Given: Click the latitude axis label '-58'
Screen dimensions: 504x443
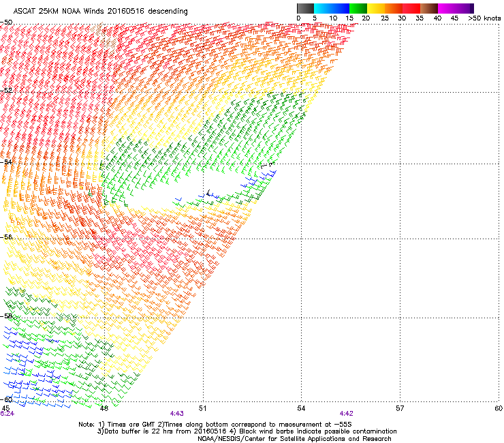Looking at the screenshot, I should pyautogui.click(x=6, y=316).
